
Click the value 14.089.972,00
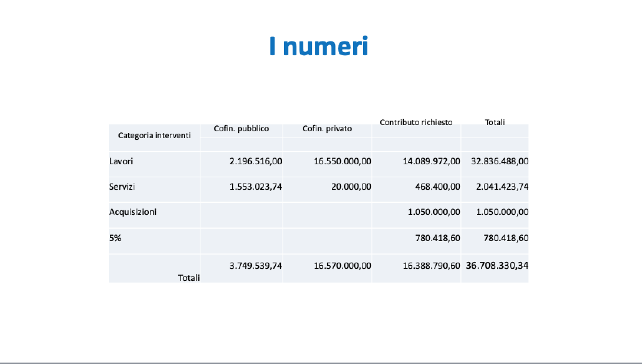pos(432,161)
